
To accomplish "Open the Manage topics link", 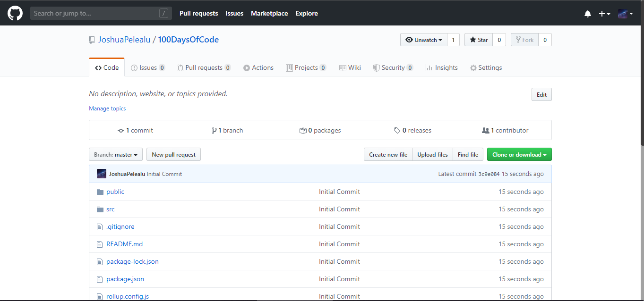I will click(x=107, y=109).
